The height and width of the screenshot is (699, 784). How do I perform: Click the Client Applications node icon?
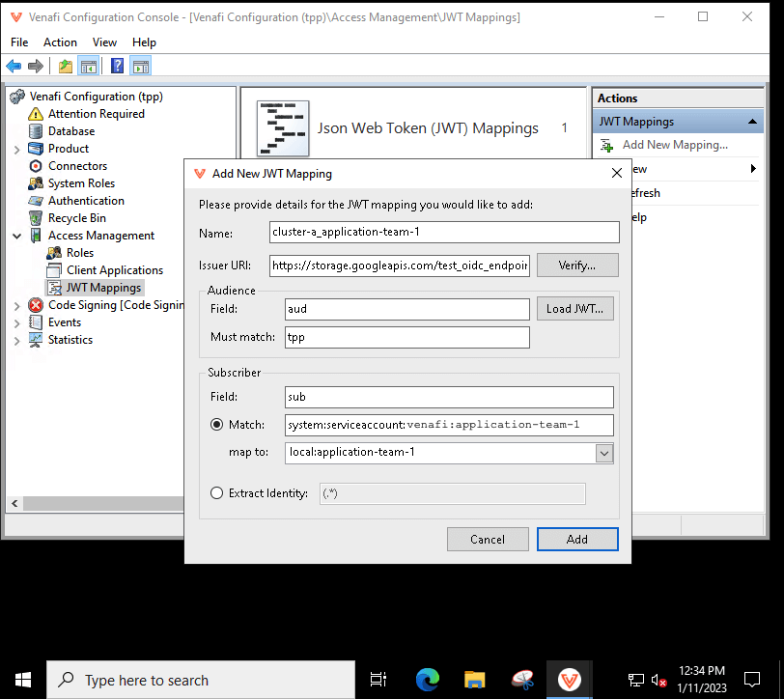point(54,270)
